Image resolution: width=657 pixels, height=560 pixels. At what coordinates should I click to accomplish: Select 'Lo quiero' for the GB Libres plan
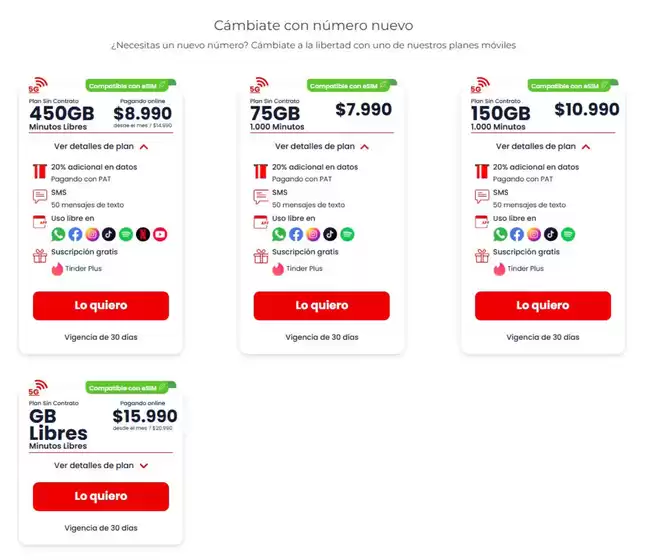click(100, 496)
